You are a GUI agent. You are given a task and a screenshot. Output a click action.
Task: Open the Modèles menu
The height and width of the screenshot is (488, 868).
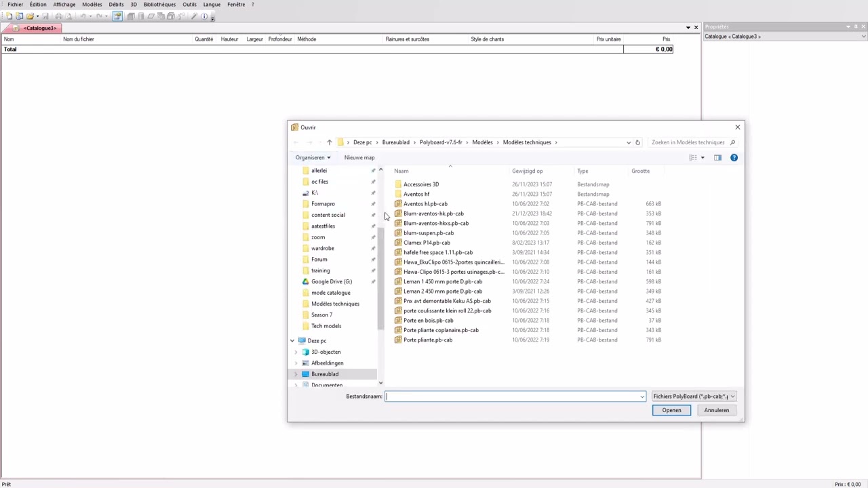[x=92, y=5]
